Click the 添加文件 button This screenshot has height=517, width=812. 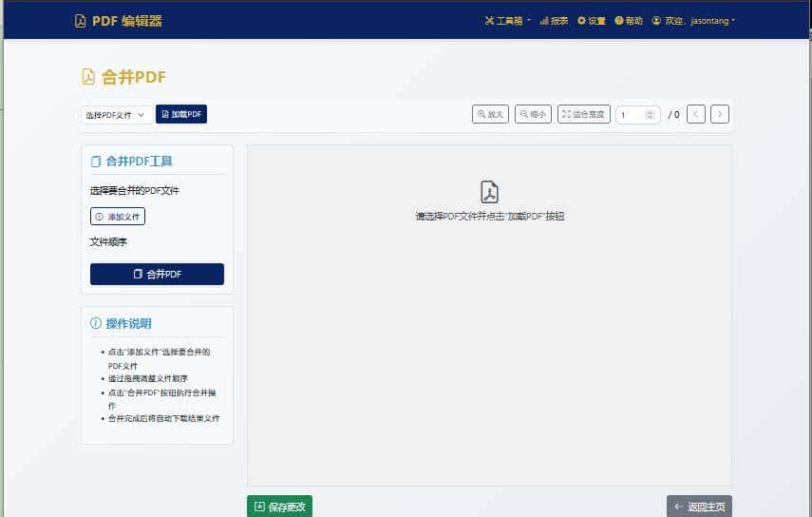118,217
